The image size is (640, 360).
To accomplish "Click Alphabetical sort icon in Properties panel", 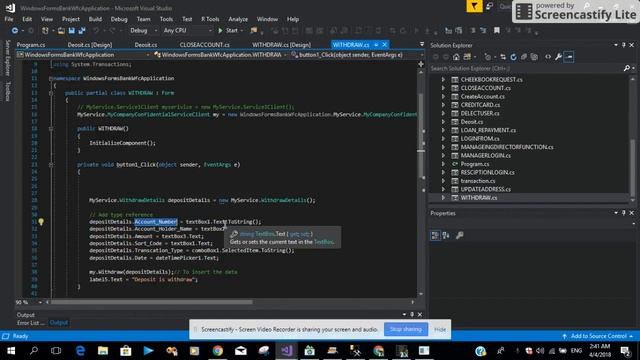I will (446, 236).
